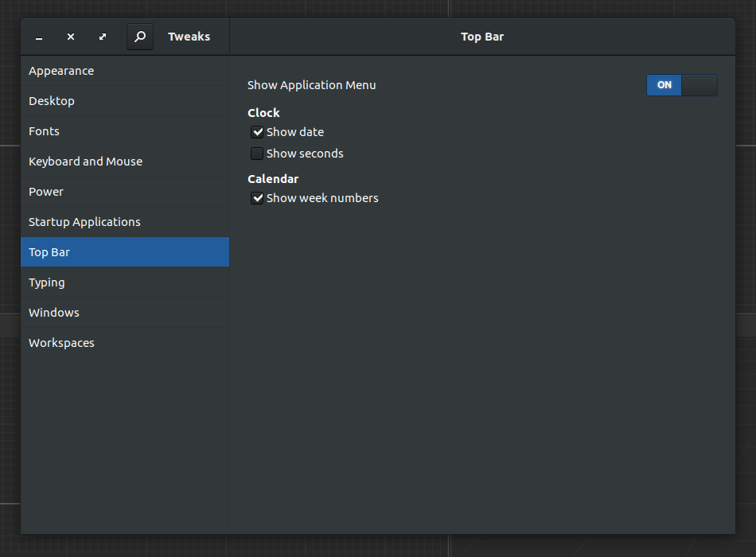Image resolution: width=756 pixels, height=557 pixels.
Task: Uncheck the Show date checkbox
Action: (x=257, y=132)
